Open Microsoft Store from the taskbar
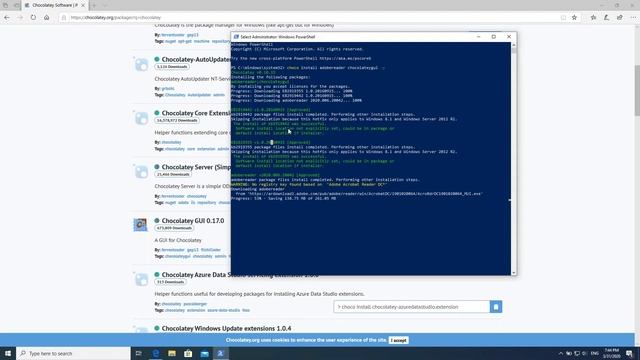 tap(188, 353)
